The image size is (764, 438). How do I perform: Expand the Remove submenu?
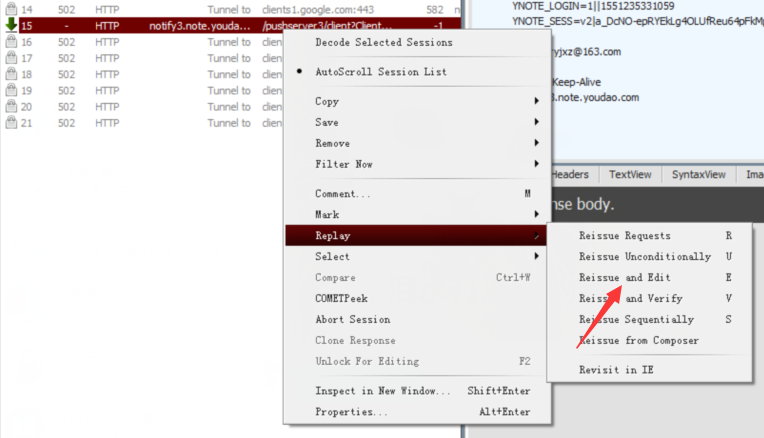(x=418, y=143)
